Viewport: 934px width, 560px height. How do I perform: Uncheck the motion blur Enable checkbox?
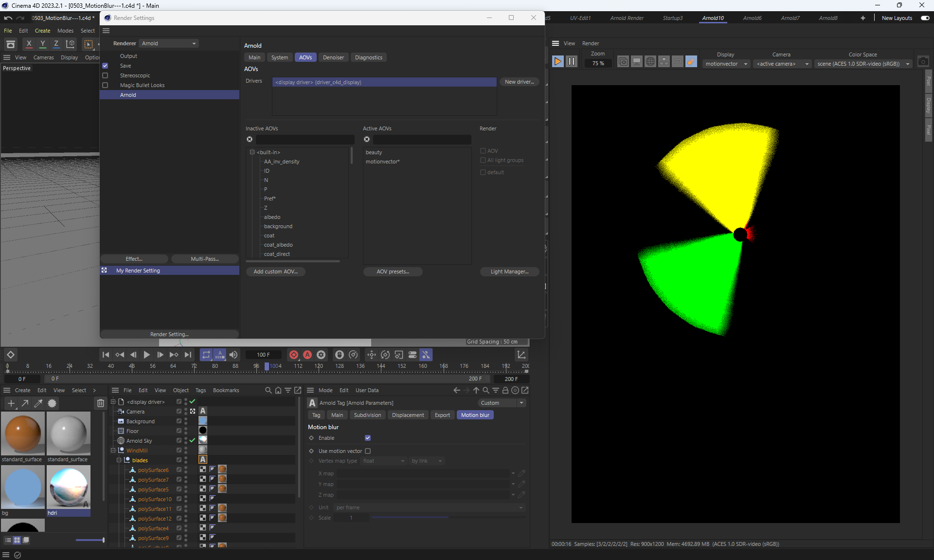point(368,438)
